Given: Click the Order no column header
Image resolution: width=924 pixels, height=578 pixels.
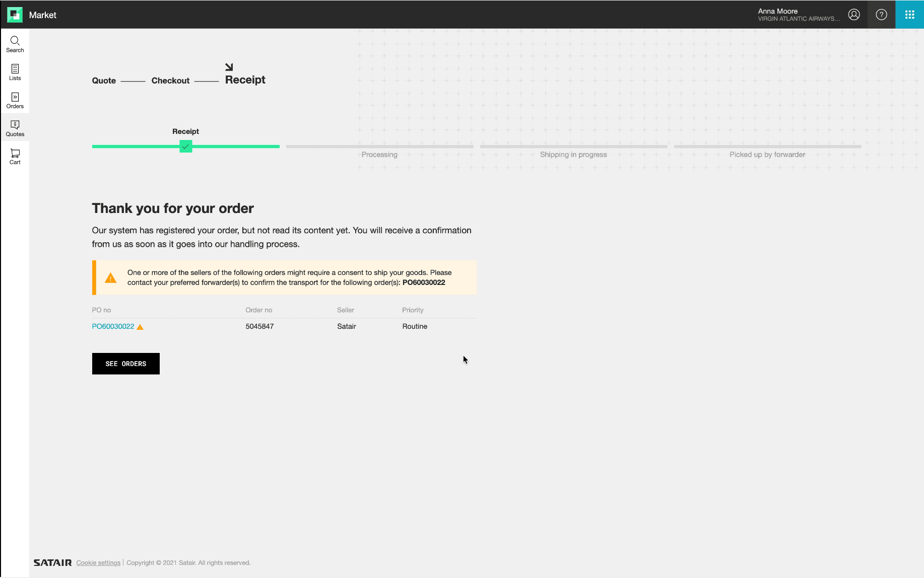Looking at the screenshot, I should [259, 310].
